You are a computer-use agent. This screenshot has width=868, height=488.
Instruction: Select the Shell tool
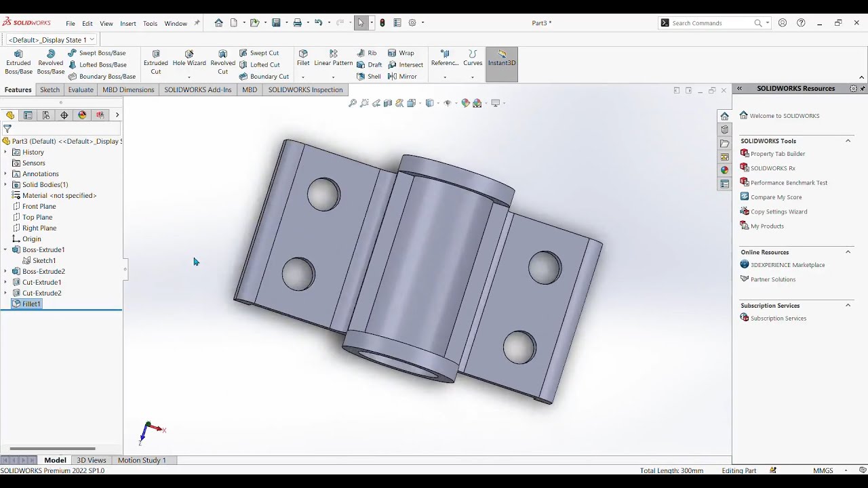(x=369, y=76)
